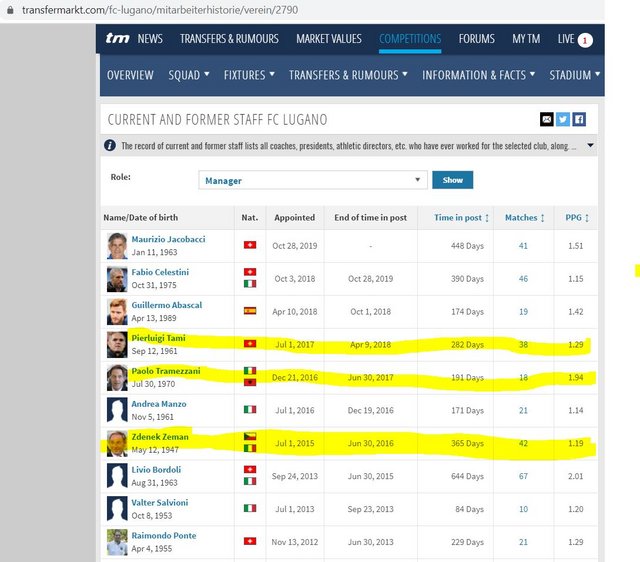Image resolution: width=640 pixels, height=562 pixels.
Task: Click the '448 Days' cell
Action: [467, 246]
